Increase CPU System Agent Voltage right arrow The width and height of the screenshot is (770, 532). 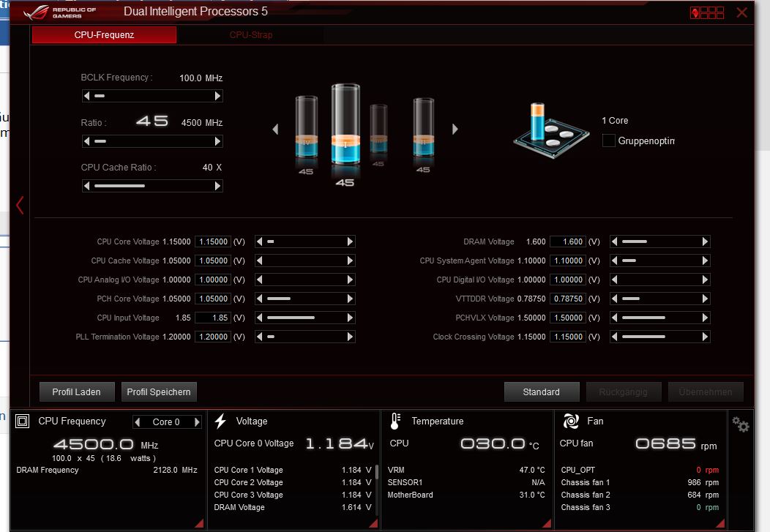[x=705, y=261]
